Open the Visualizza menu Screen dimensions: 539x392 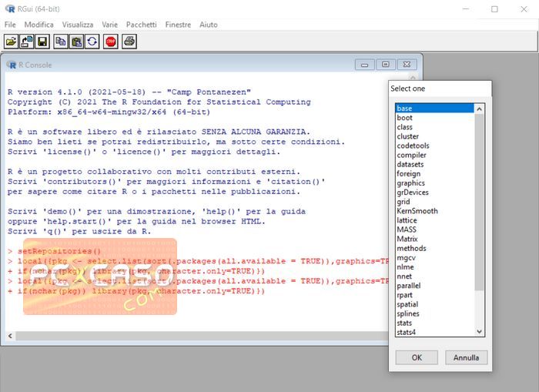tap(78, 25)
